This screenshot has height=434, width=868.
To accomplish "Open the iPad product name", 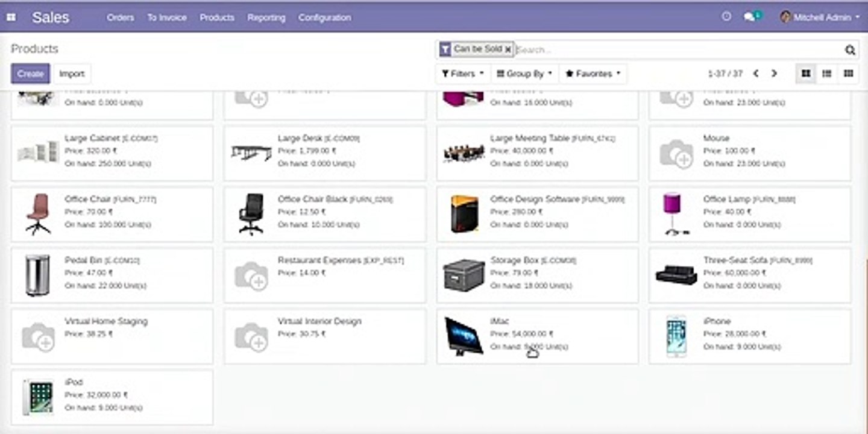I will tap(74, 382).
